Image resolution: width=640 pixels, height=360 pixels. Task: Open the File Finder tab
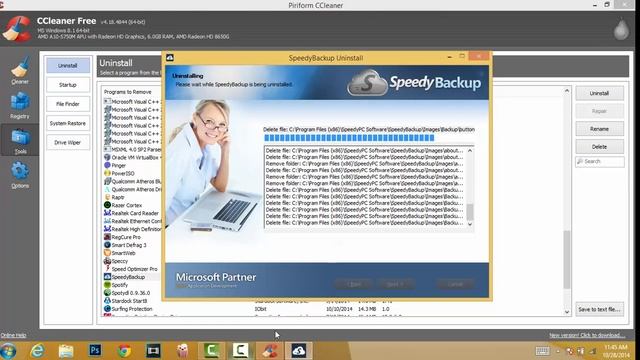point(68,104)
